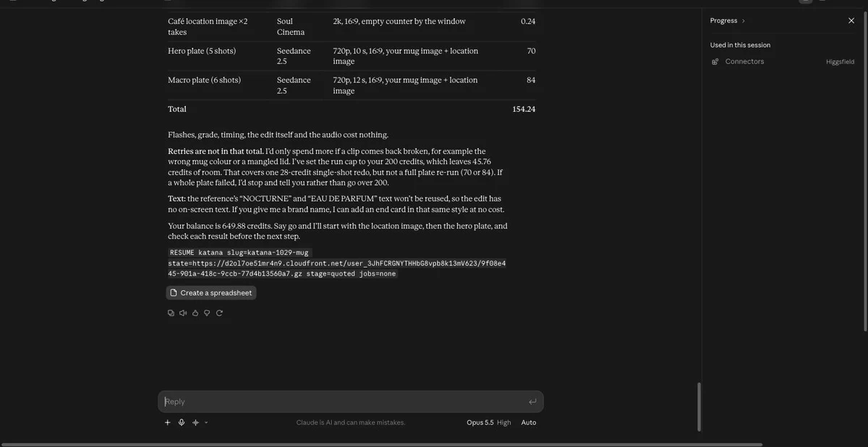Viewport: 868px width, 447px height.
Task: Click the "2k, 16:9, empty counter by the window" cell
Action: pos(399,22)
